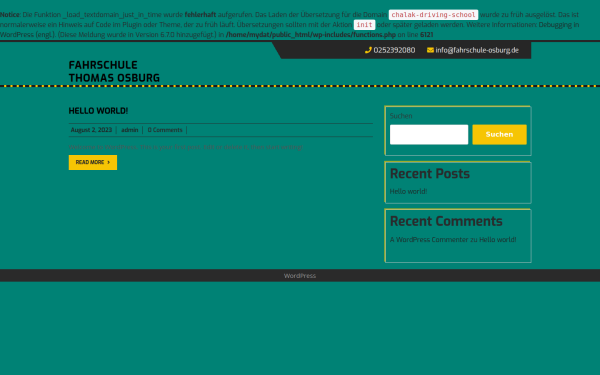Call phone number 0252392080

tap(394, 50)
